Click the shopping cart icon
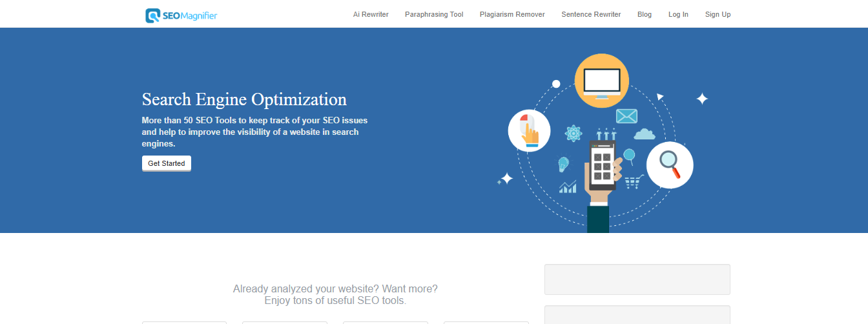868x324 pixels. (x=634, y=183)
